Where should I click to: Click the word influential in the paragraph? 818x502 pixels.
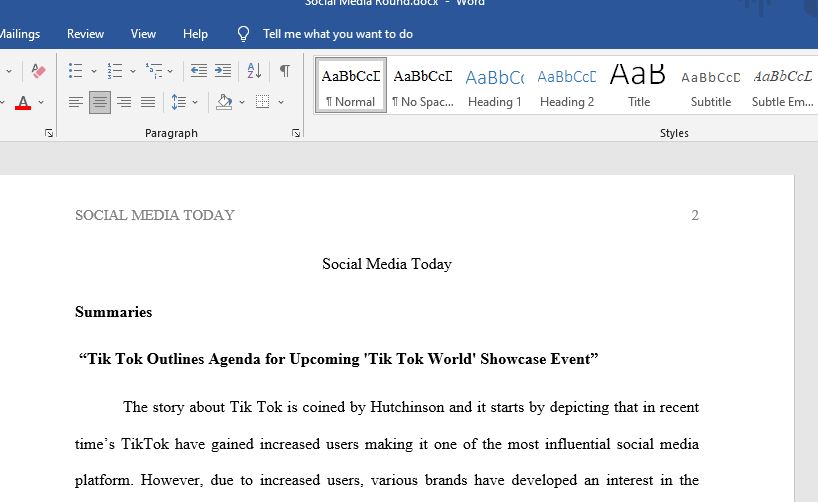[x=578, y=444]
